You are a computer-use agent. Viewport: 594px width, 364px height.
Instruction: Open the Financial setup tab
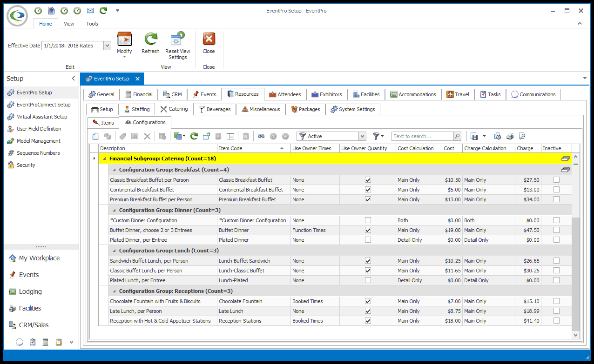pyautogui.click(x=139, y=94)
